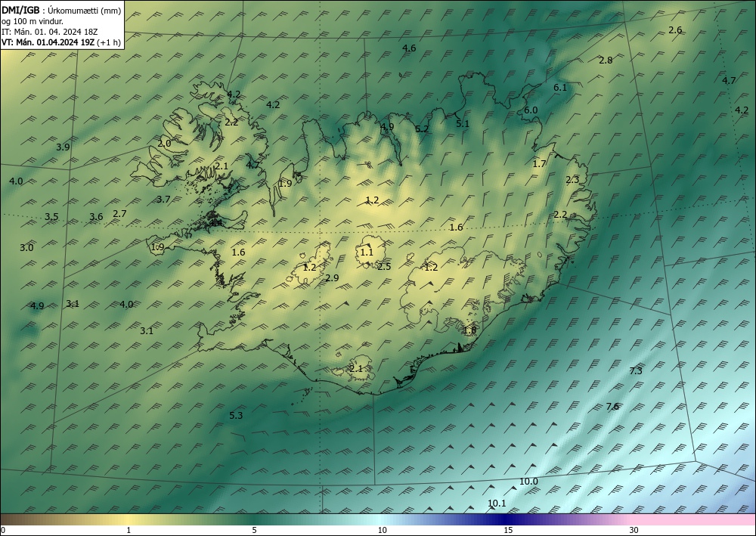
Task: Select the 10.1 value near the bottom
Action: [x=497, y=503]
